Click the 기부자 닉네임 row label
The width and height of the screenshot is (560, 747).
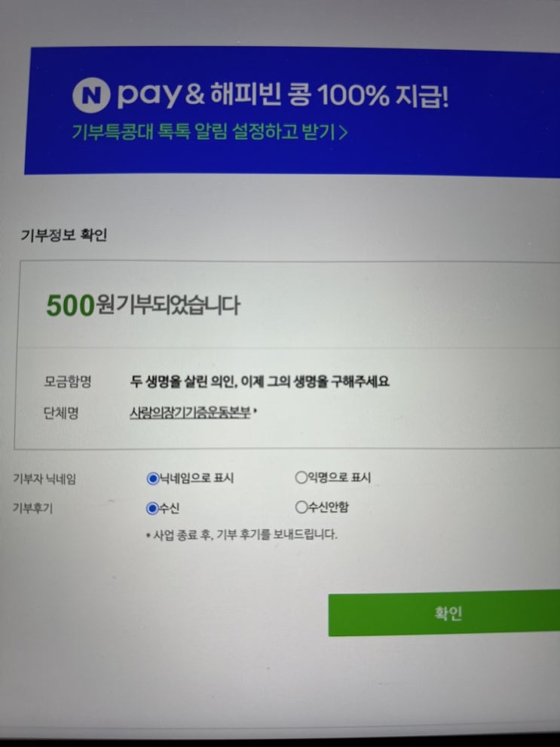(x=44, y=479)
